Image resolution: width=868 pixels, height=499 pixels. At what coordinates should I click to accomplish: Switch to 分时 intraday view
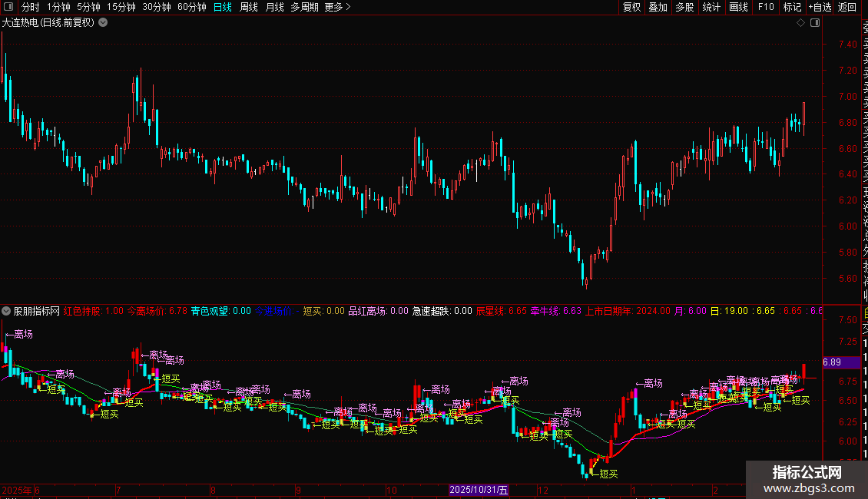31,7
